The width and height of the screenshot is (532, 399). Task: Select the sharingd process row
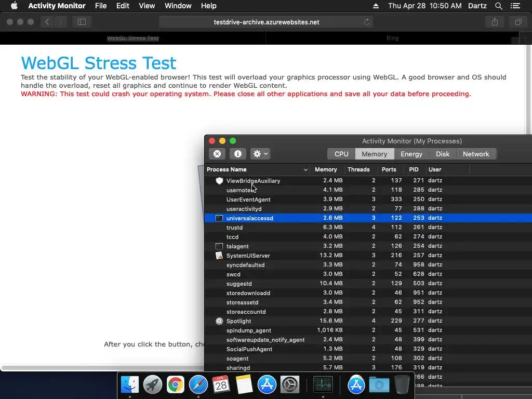click(x=368, y=367)
